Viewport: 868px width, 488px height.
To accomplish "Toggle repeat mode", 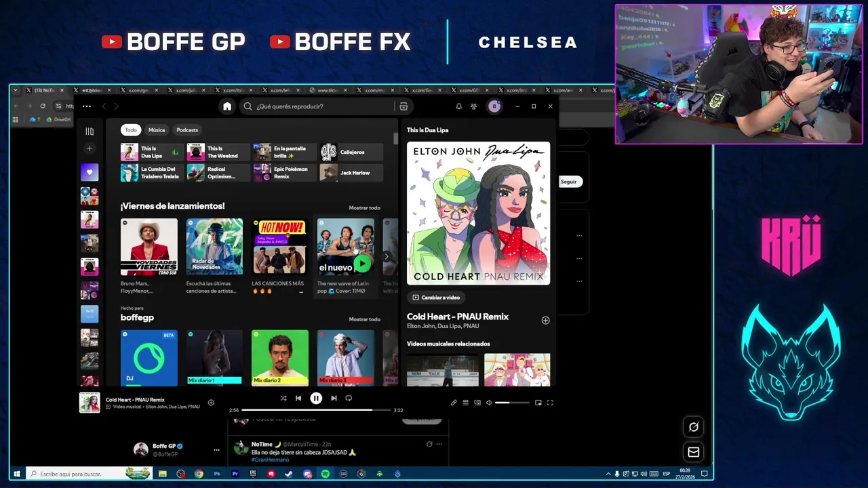I will [349, 399].
